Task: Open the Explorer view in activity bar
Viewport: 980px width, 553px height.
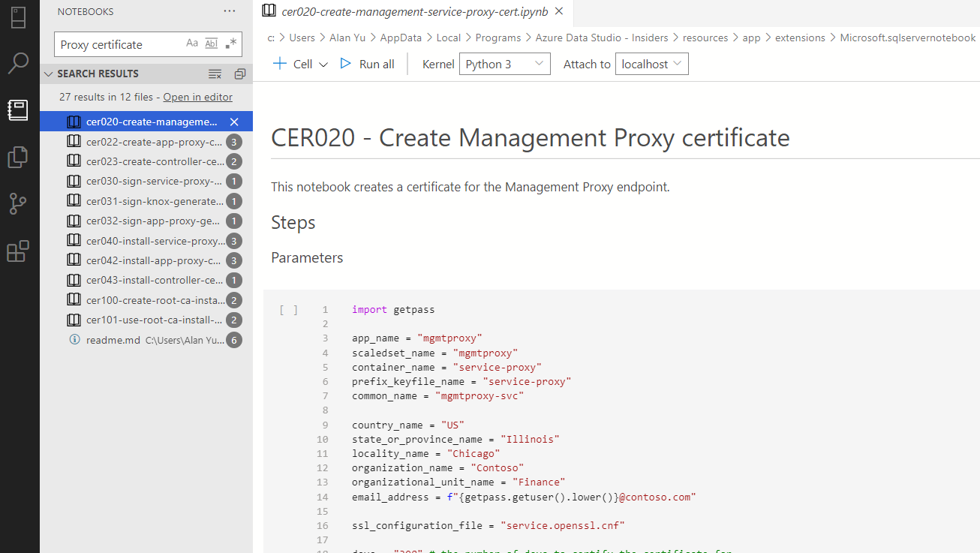Action: point(19,157)
